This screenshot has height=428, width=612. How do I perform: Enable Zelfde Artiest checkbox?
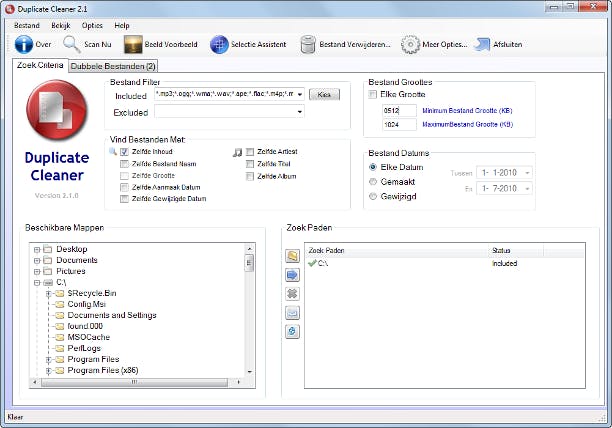coord(250,152)
